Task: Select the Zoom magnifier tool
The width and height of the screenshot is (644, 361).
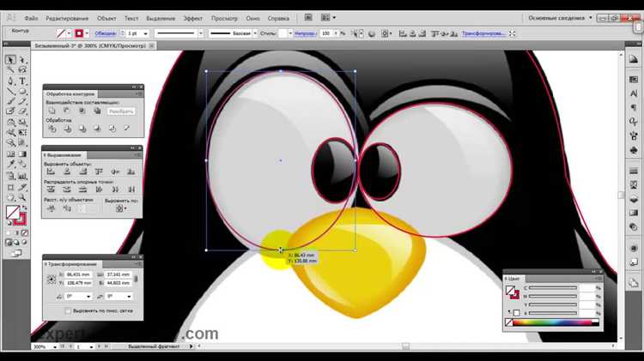Action: tap(22, 198)
